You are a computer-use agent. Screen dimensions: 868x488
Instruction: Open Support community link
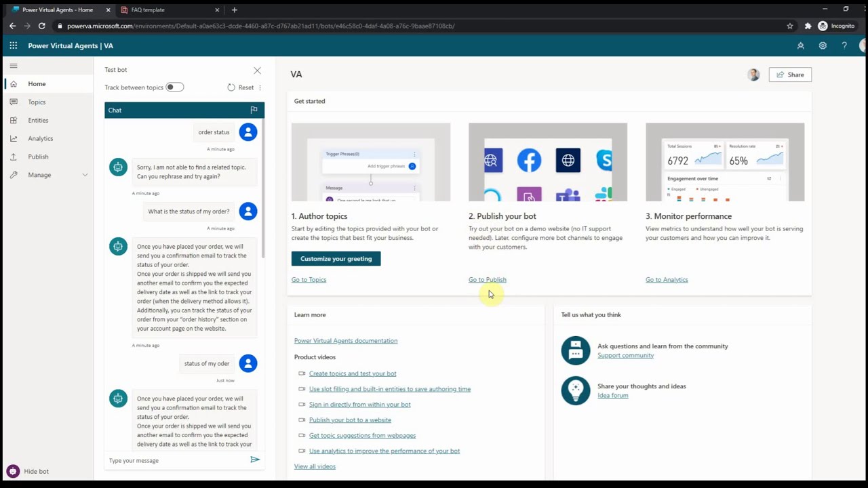point(625,355)
